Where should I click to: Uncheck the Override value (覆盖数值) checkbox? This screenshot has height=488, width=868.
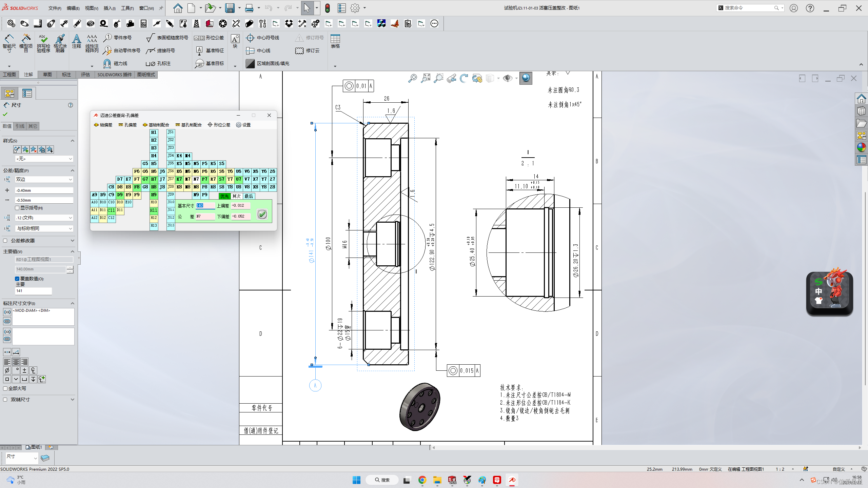(17, 279)
